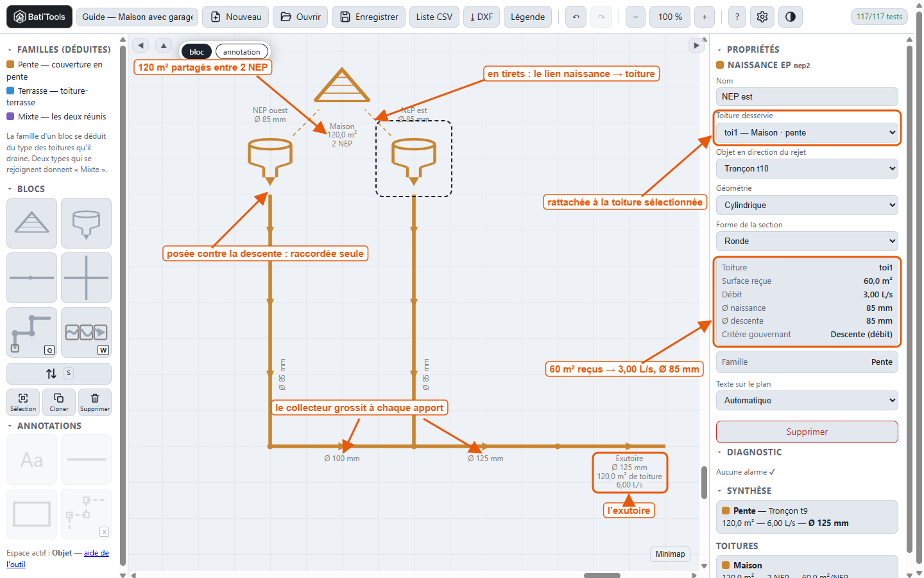Viewport: 924px width, 578px height.
Task: Open the Texte sur le plan dropdown
Action: (x=807, y=400)
